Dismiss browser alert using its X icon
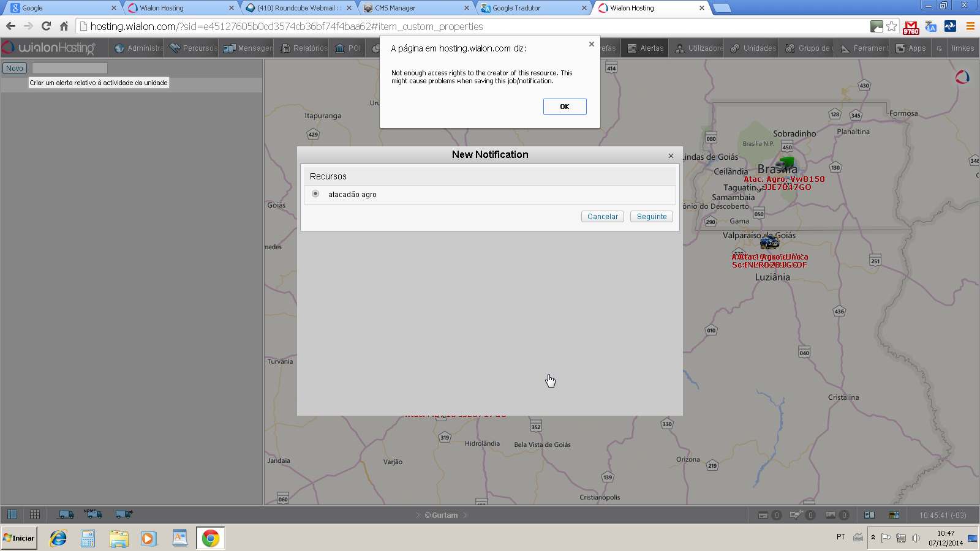 click(x=591, y=44)
